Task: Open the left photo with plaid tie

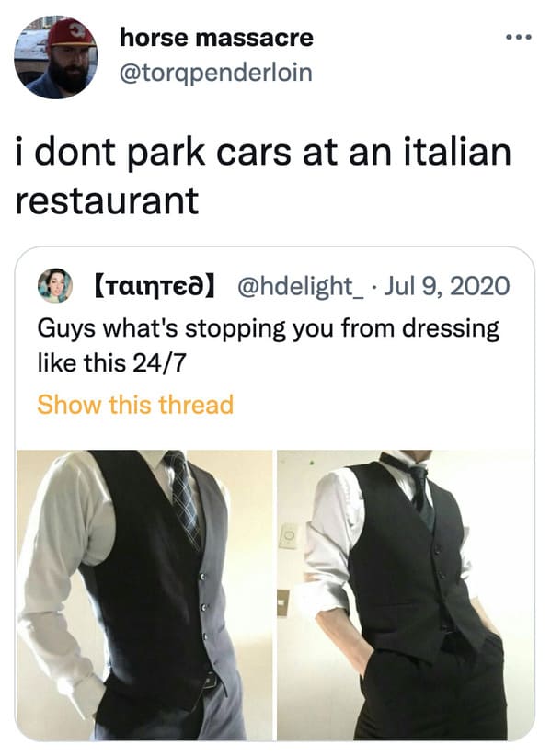Action: 144,595
